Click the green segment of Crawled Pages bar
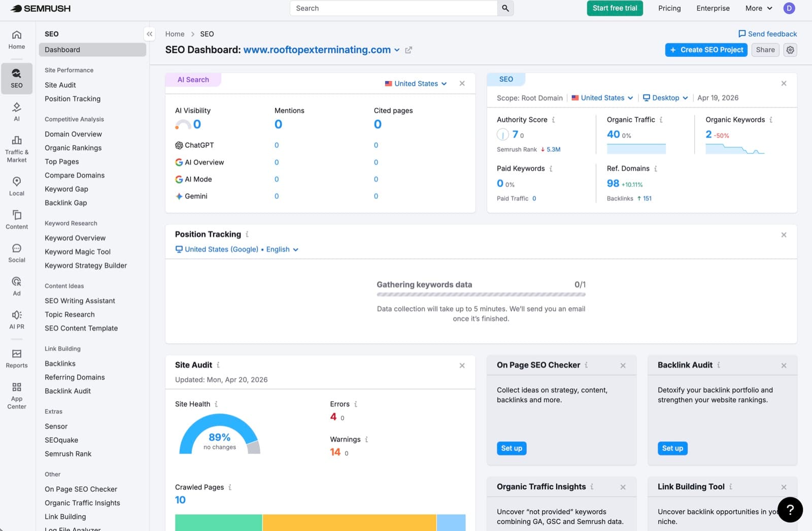Screen dimensions: 812x531 pos(219,522)
